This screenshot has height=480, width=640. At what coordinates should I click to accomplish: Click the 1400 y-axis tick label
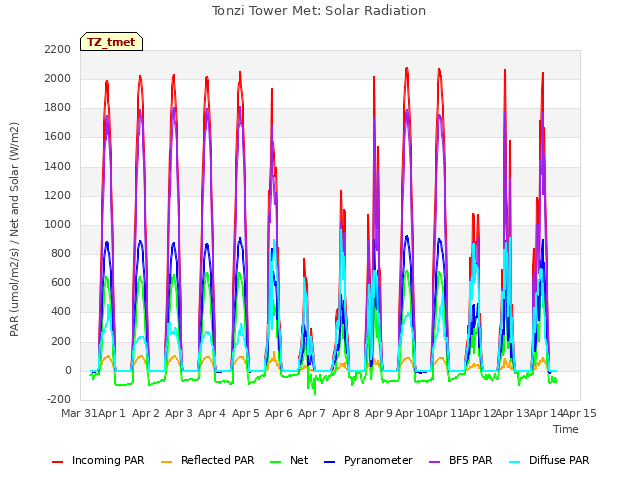point(58,167)
